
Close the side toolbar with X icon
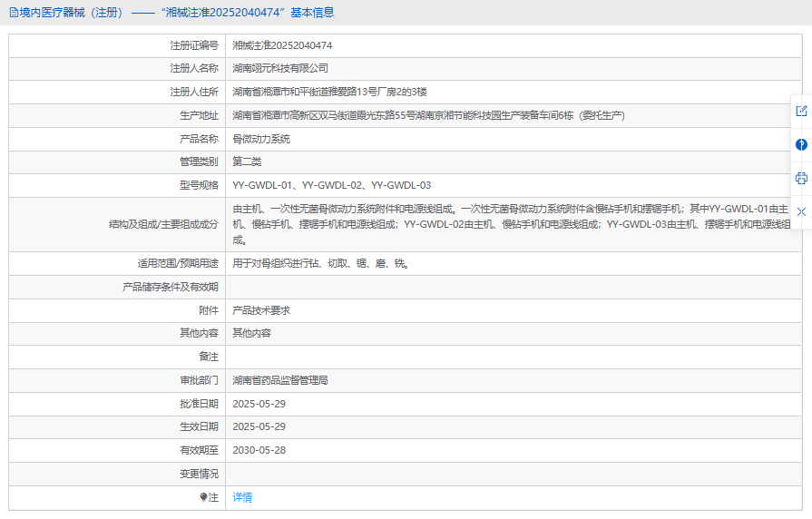(801, 211)
